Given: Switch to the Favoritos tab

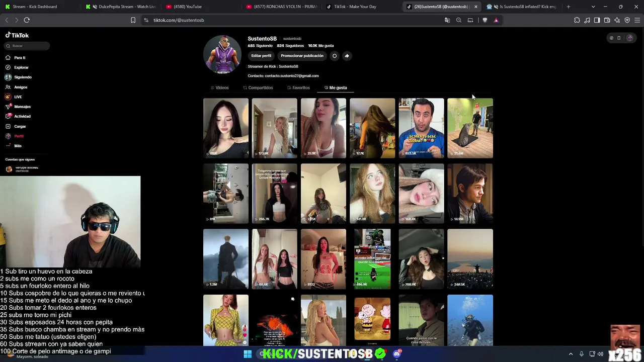Looking at the screenshot, I should pos(298,87).
